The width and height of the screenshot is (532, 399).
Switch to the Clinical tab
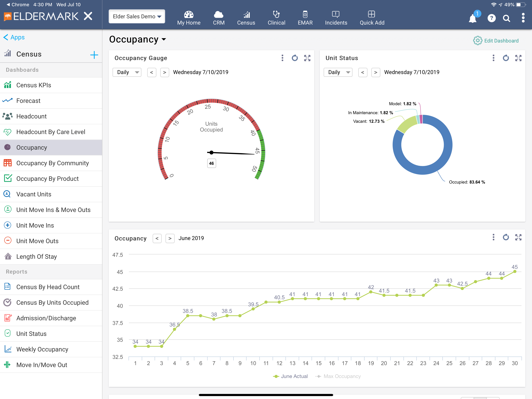pyautogui.click(x=276, y=18)
